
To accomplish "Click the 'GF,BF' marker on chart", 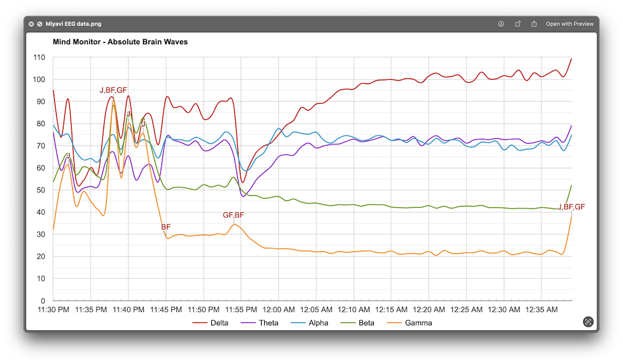I will click(234, 215).
